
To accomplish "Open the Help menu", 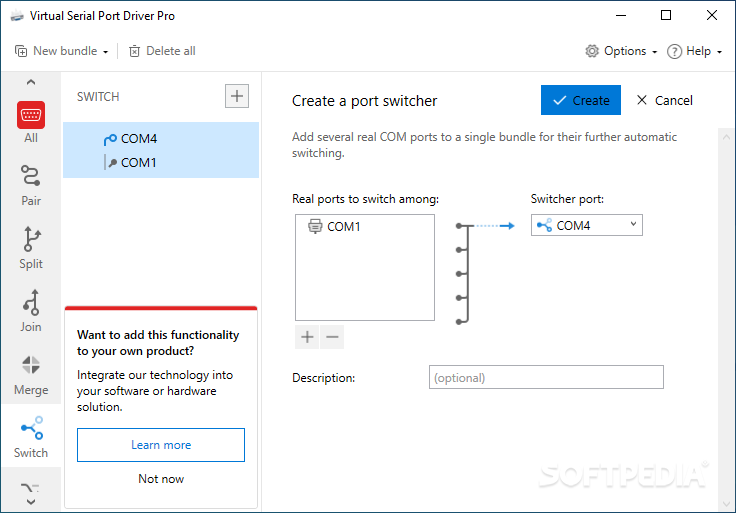I will [694, 51].
